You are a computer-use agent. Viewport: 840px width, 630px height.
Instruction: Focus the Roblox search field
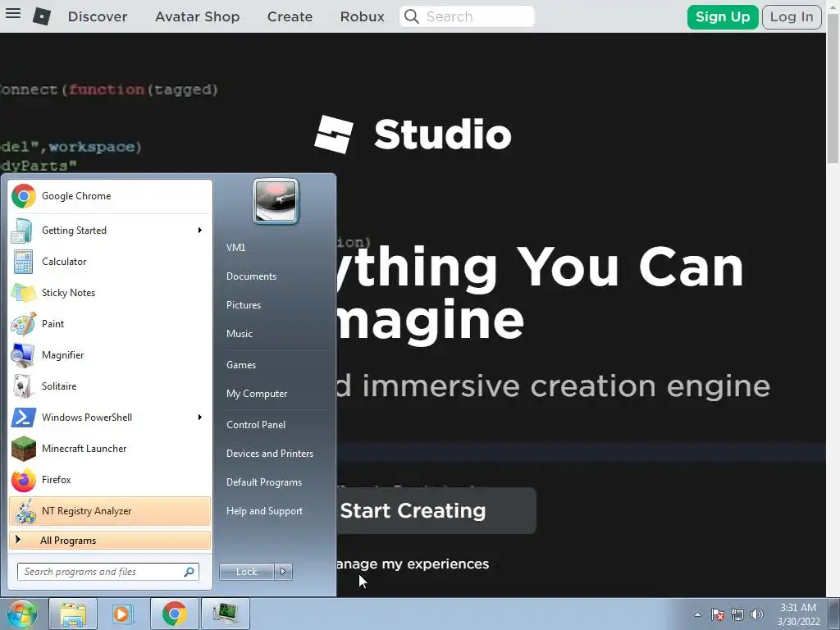point(467,16)
